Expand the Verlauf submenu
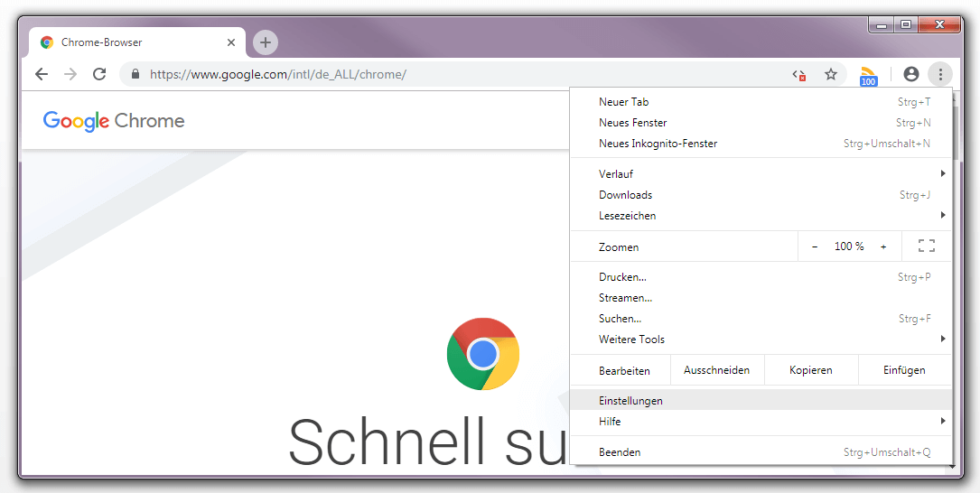This screenshot has width=980, height=493. pyautogui.click(x=761, y=173)
